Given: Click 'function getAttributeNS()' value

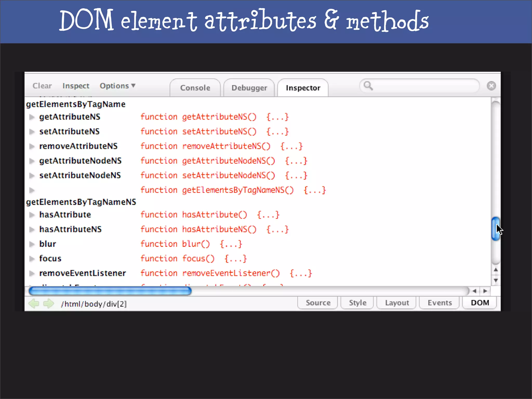Looking at the screenshot, I should 215,117.
